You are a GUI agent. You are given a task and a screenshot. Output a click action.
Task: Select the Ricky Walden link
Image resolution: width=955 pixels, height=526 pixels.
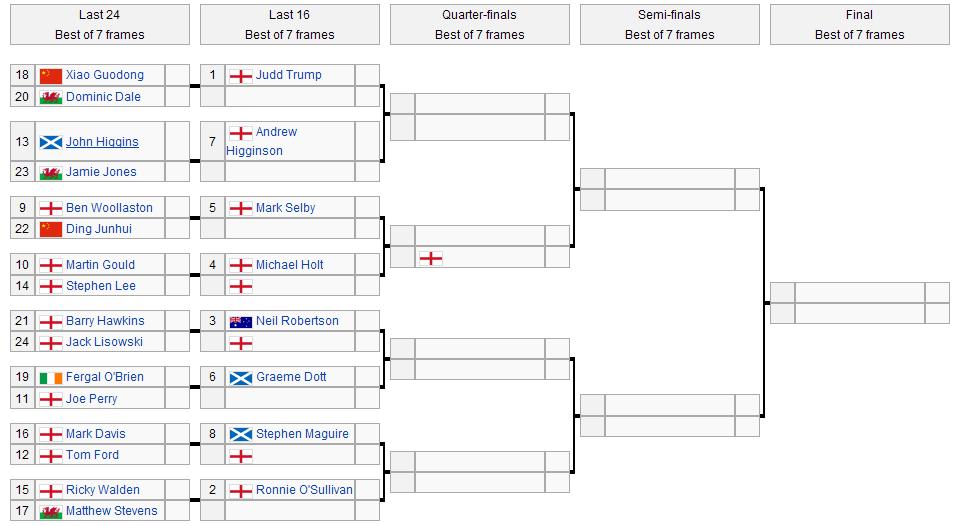click(x=102, y=490)
